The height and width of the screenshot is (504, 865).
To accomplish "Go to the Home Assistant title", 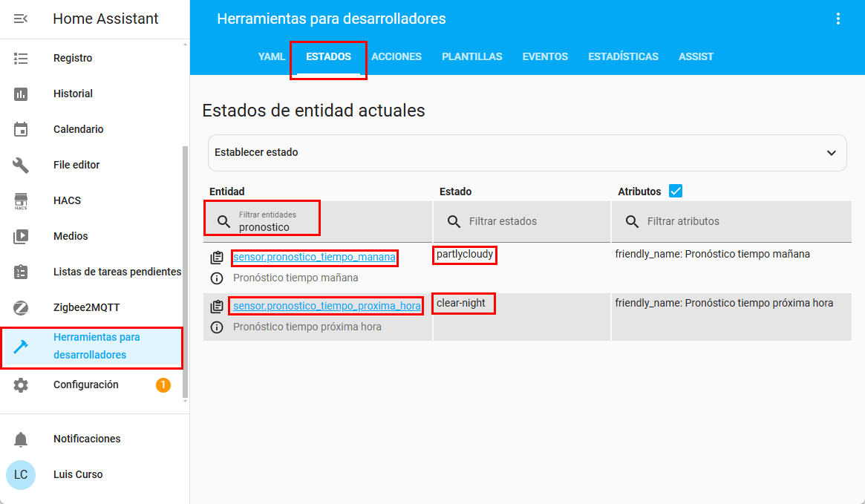I will pyautogui.click(x=105, y=19).
